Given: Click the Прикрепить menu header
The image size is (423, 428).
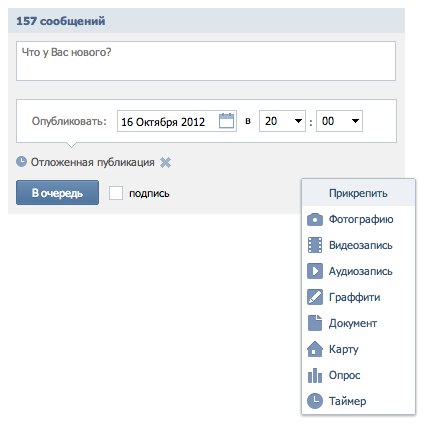Looking at the screenshot, I should 358,193.
